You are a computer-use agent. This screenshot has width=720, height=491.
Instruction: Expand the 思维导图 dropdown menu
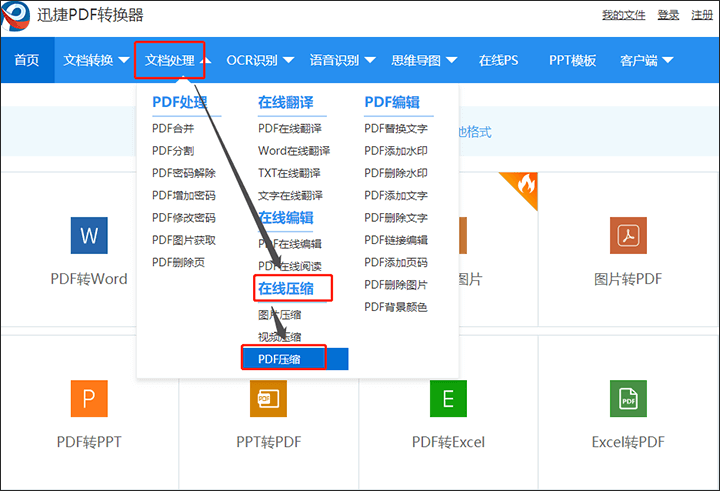click(424, 61)
